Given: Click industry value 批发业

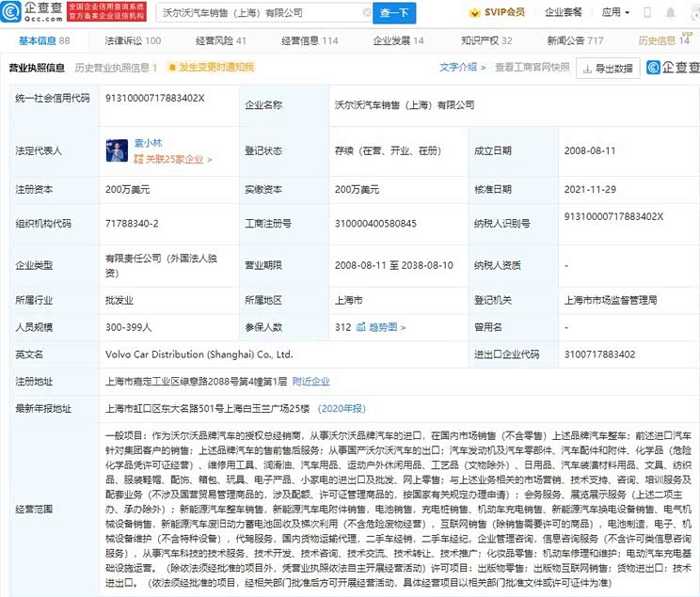Looking at the screenshot, I should (119, 300).
